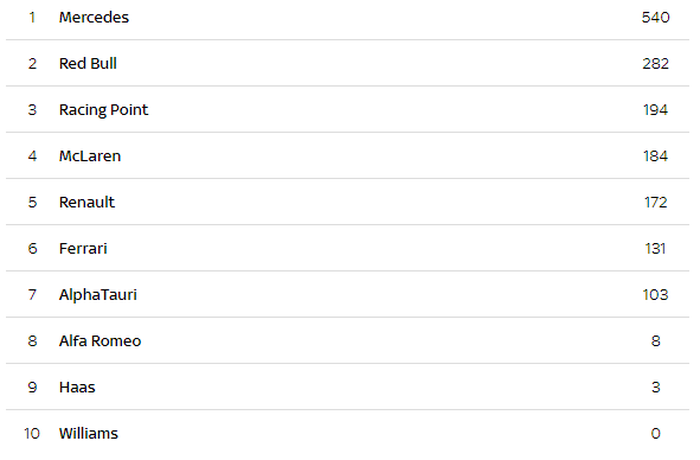700x460 pixels.
Task: Click the AlphaTauri team name
Action: pos(98,295)
